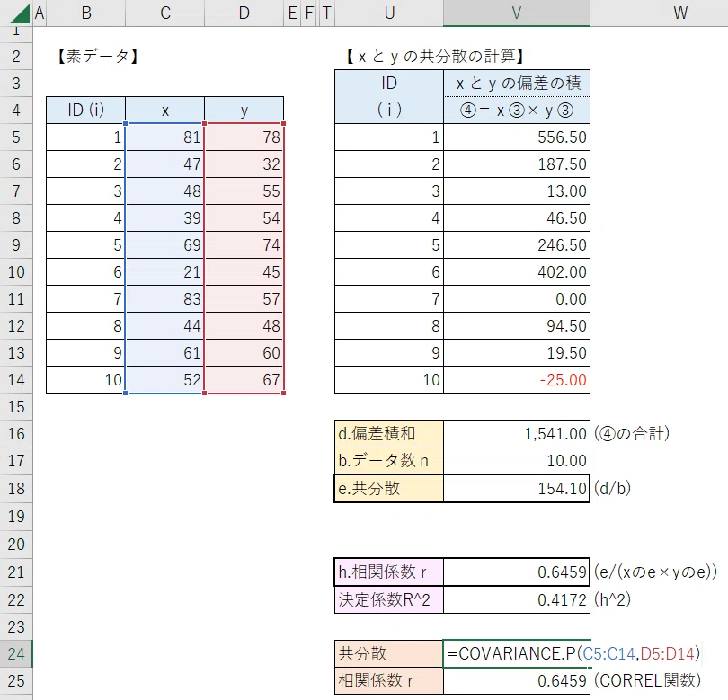The width and height of the screenshot is (728, 700).
Task: Click the (CORREL関数) note
Action: [647, 680]
